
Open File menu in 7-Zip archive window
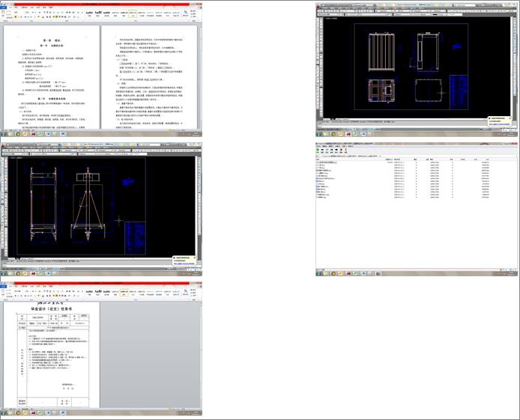pyautogui.click(x=318, y=146)
